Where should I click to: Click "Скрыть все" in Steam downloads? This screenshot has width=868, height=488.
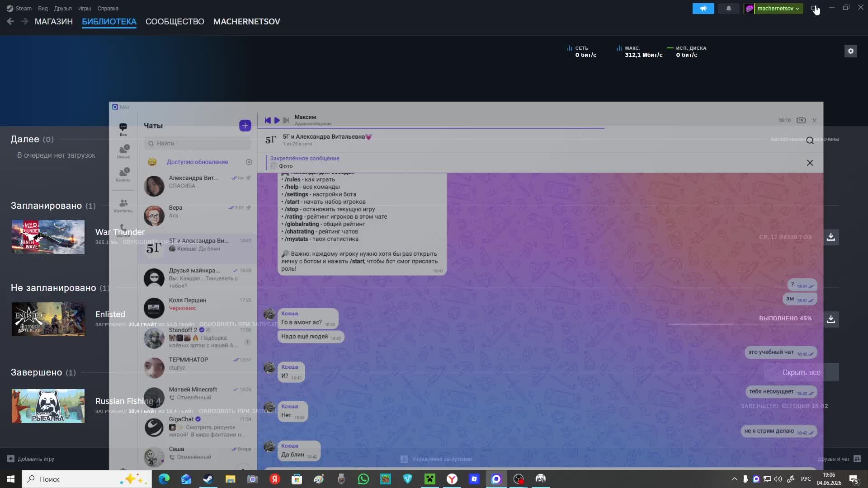(801, 372)
